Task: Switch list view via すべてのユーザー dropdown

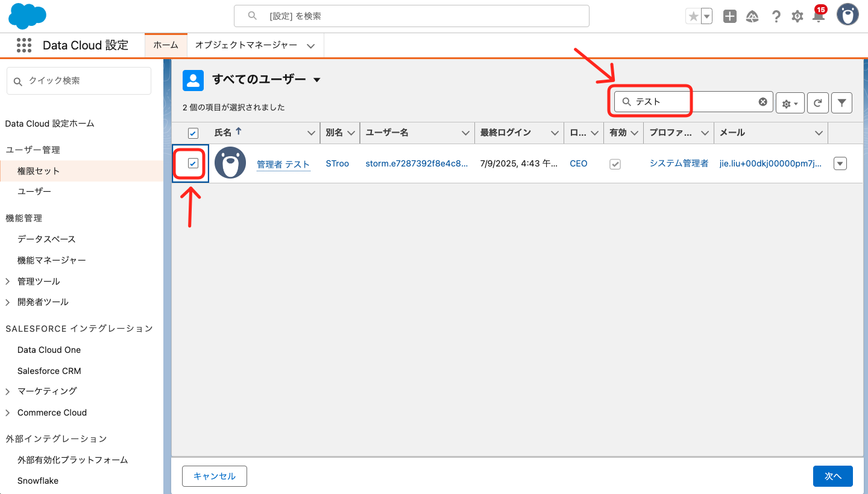Action: coord(317,80)
